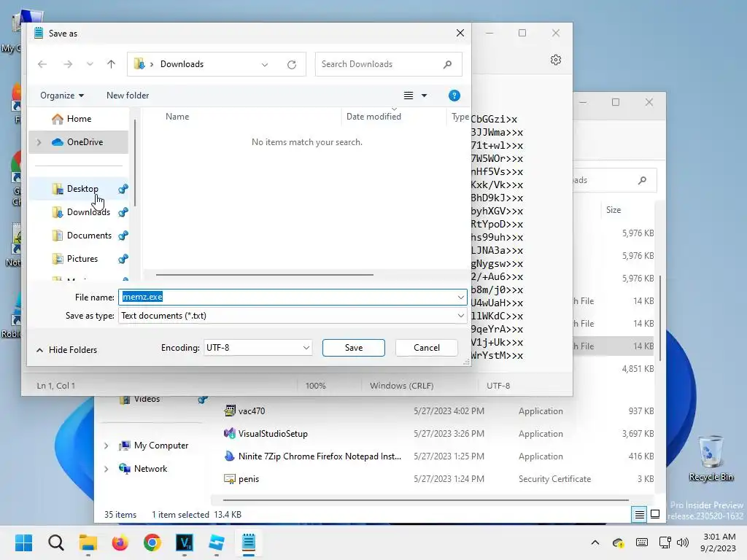The image size is (747, 560).
Task: Switch Explorer to details view icon
Action: [639, 514]
